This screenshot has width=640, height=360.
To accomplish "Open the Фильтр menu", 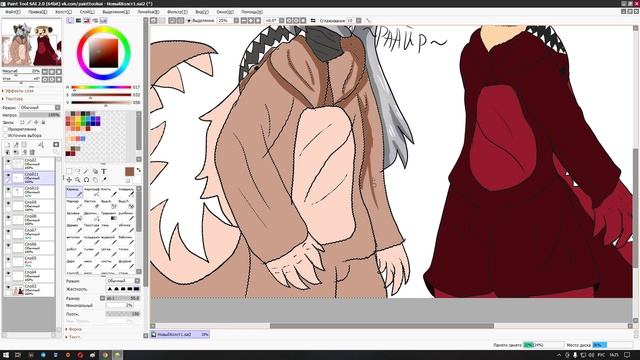I will [x=178, y=12].
